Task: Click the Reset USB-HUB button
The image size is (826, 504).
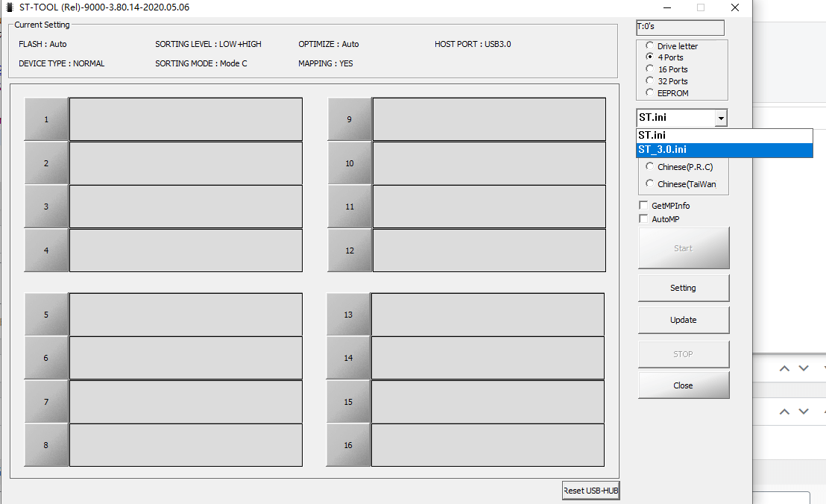Action: point(590,491)
